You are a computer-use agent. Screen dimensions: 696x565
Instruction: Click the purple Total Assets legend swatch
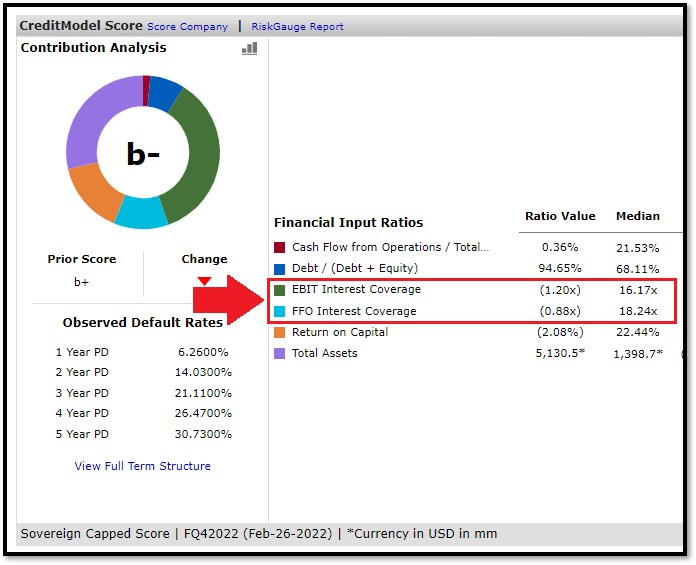[280, 353]
